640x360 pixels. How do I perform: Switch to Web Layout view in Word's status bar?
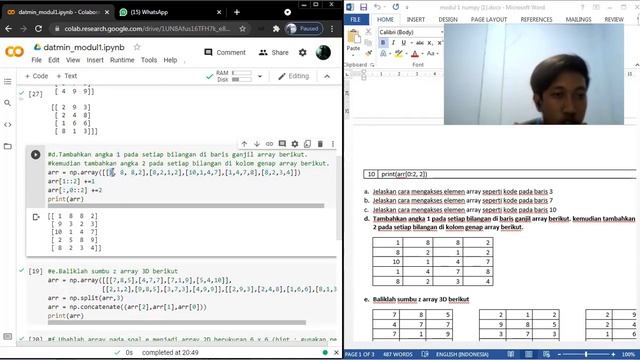pyautogui.click(x=546, y=354)
